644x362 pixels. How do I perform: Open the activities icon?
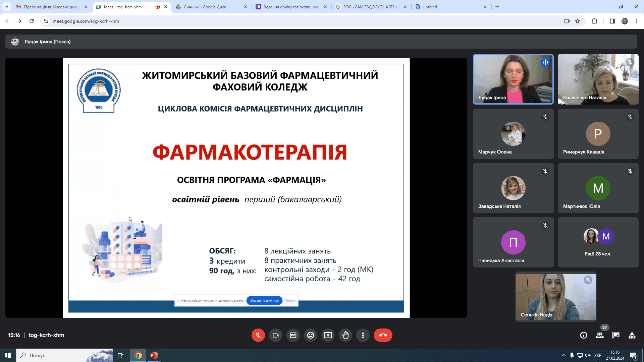coord(632,335)
